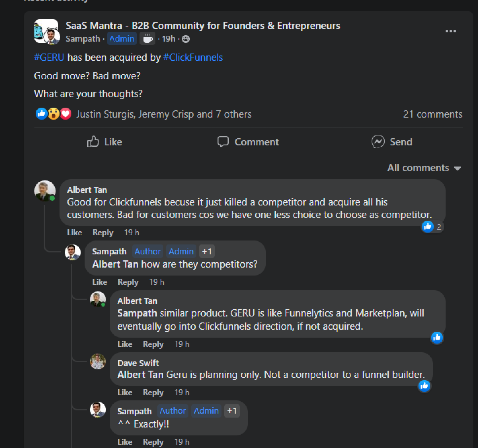Like Albert Tan's first comment
This screenshot has width=478, height=448.
[74, 233]
